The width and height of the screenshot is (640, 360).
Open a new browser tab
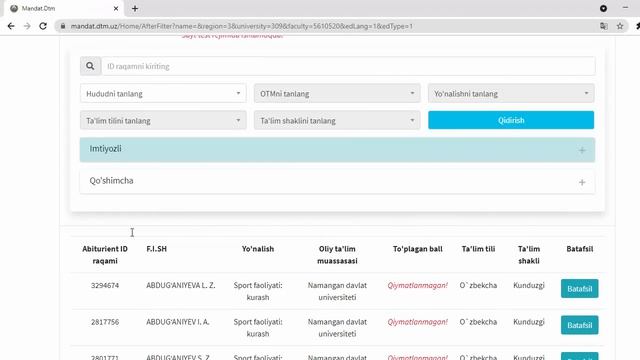pyautogui.click(x=135, y=8)
